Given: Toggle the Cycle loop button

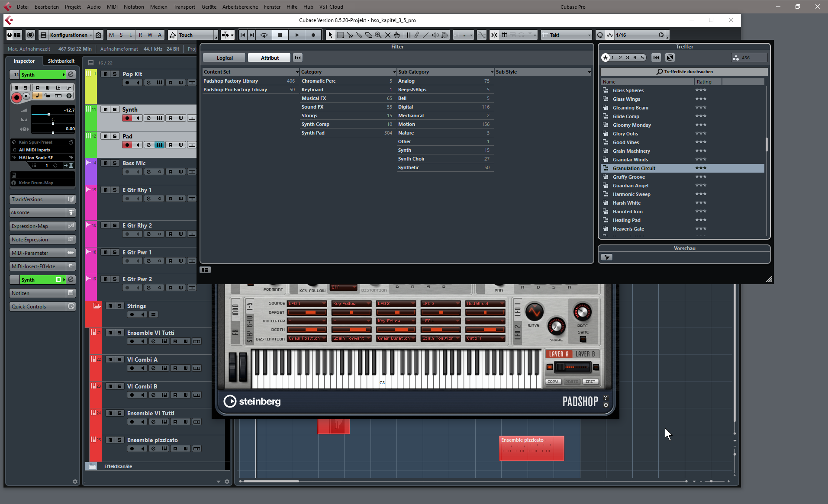Looking at the screenshot, I should pyautogui.click(x=264, y=35).
